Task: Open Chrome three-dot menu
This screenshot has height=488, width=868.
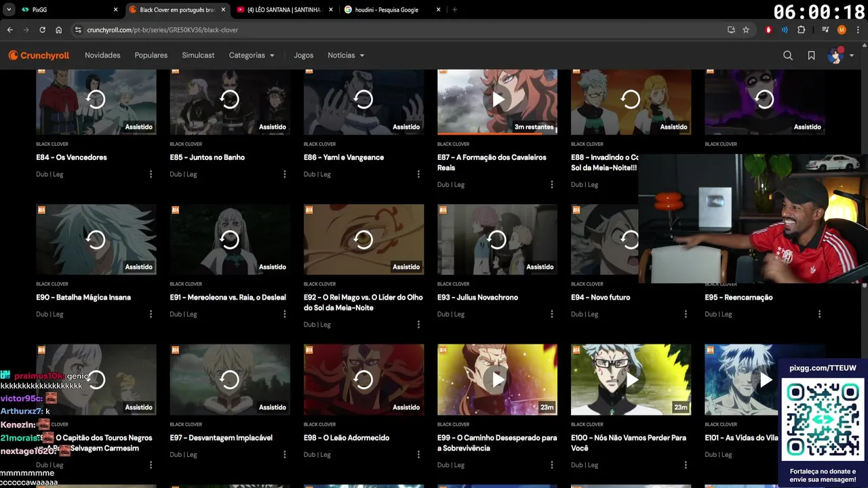Action: pos(857,30)
